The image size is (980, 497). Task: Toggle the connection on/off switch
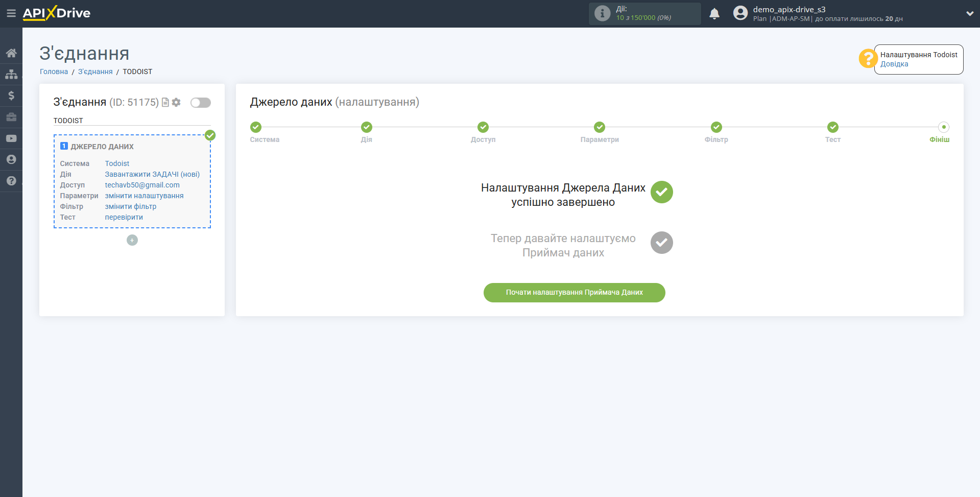pyautogui.click(x=201, y=103)
